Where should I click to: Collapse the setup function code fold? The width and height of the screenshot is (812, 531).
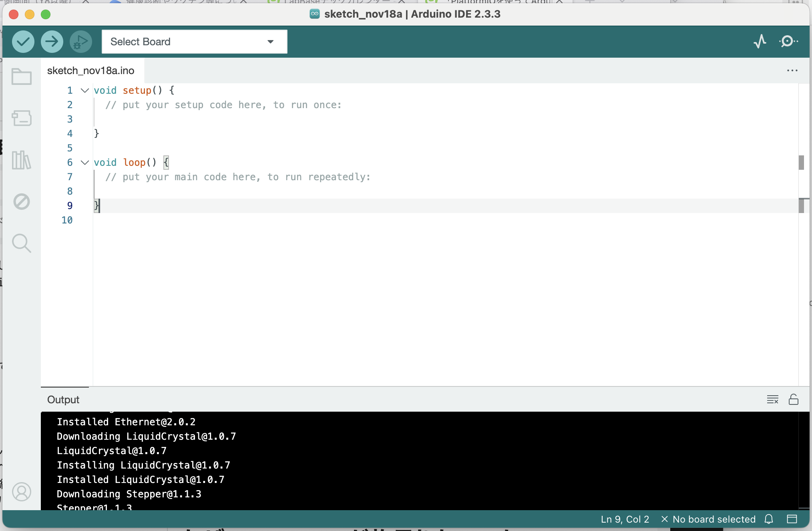click(x=84, y=91)
